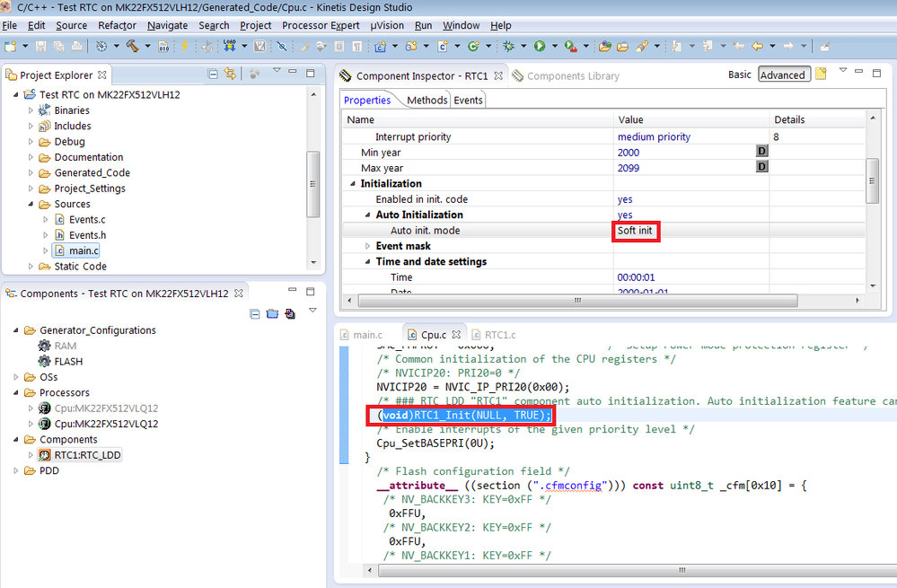The image size is (897, 588).
Task: Open the Navigate menu
Action: click(167, 25)
